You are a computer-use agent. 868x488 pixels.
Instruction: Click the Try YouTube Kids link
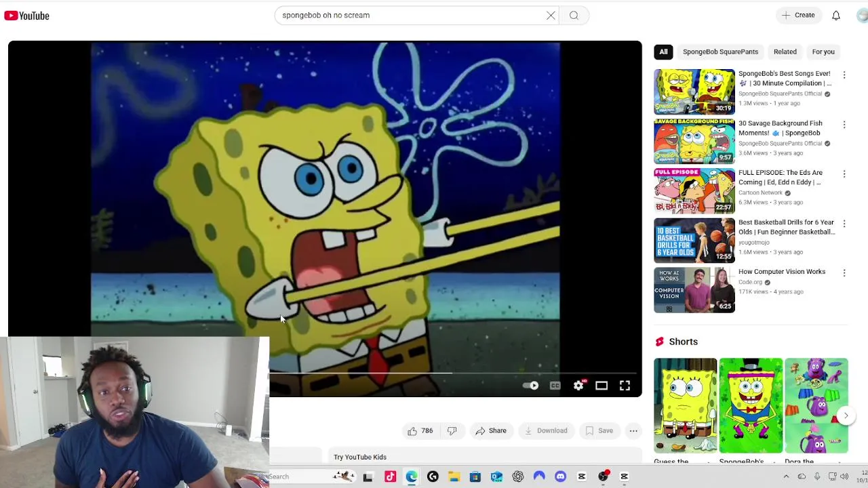click(360, 457)
